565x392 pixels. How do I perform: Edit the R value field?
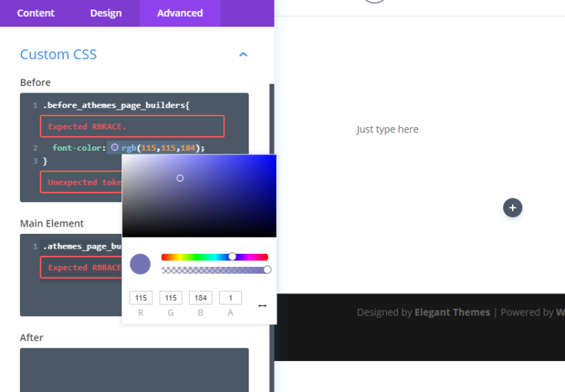[141, 298]
